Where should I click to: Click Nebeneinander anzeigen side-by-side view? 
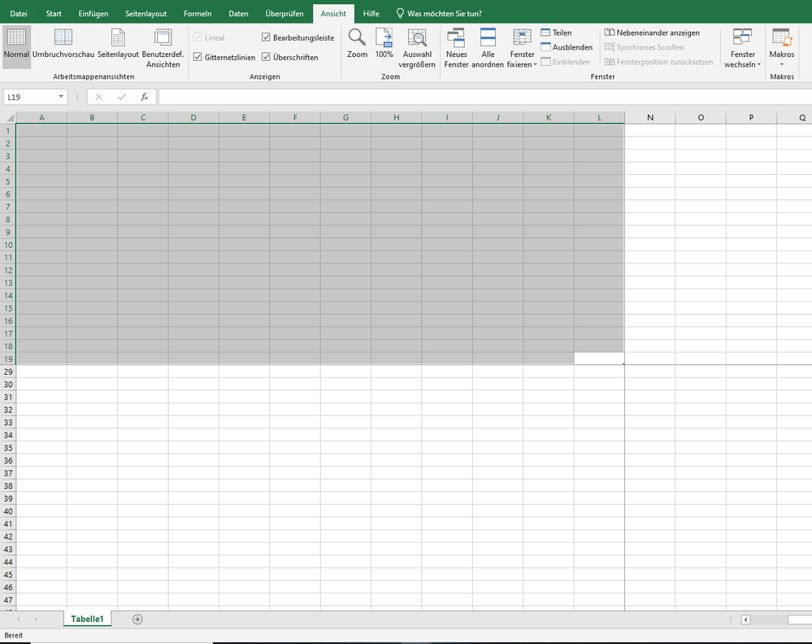coord(653,33)
